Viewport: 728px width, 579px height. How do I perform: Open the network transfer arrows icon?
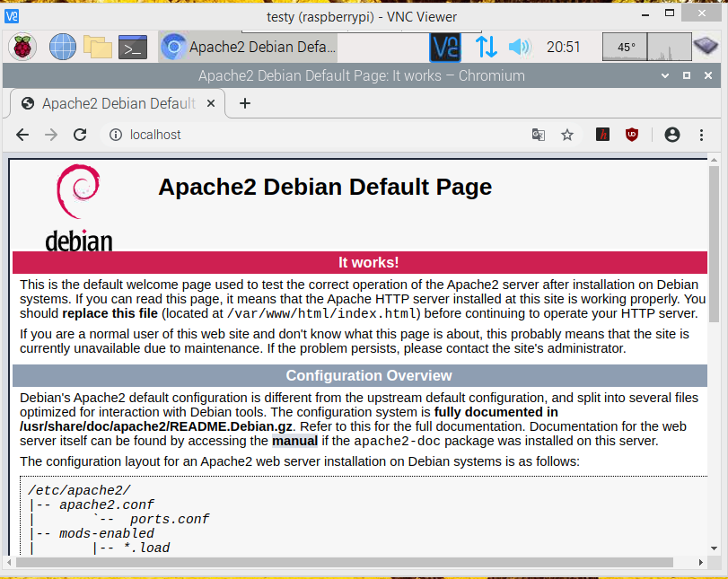pyautogui.click(x=486, y=47)
